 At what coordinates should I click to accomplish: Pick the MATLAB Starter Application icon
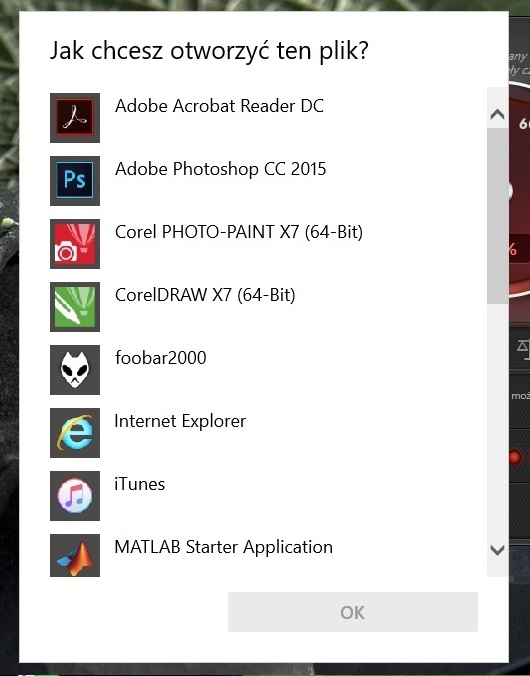75,555
